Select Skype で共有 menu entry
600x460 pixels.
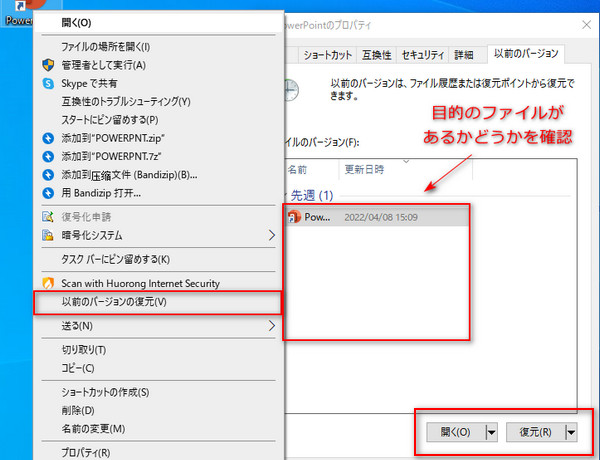pyautogui.click(x=158, y=83)
